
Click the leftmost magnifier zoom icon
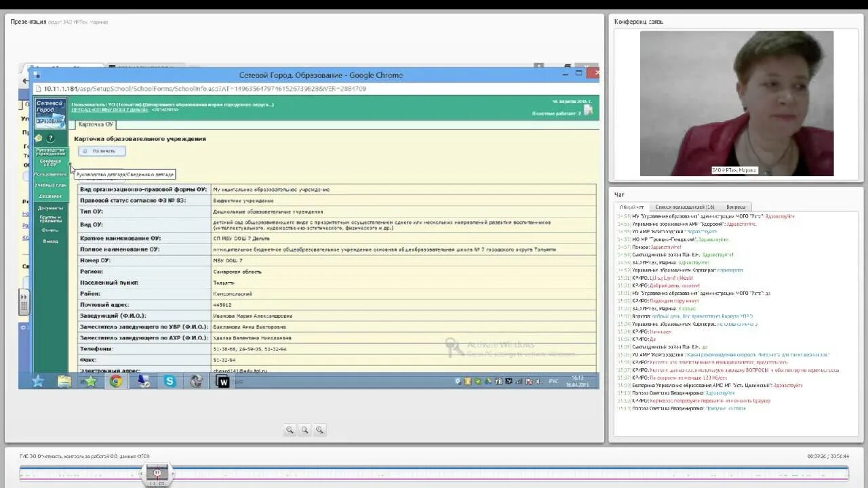tap(290, 430)
